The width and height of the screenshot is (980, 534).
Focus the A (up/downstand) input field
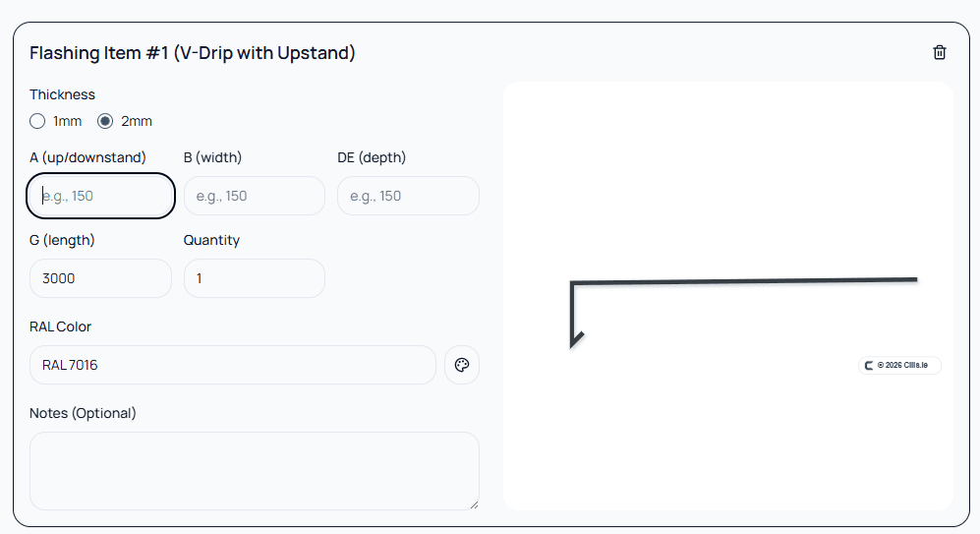tap(100, 196)
